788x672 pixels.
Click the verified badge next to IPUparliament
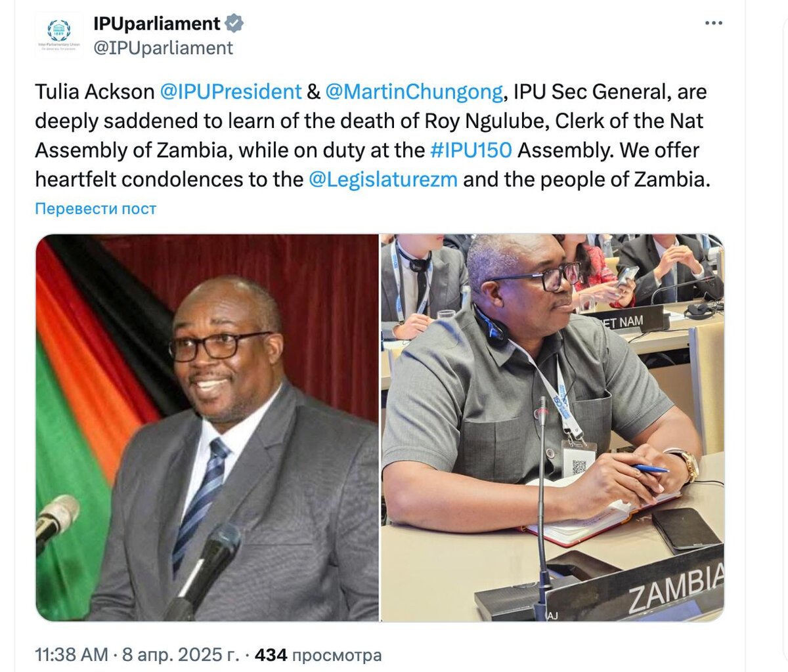pyautogui.click(x=234, y=24)
